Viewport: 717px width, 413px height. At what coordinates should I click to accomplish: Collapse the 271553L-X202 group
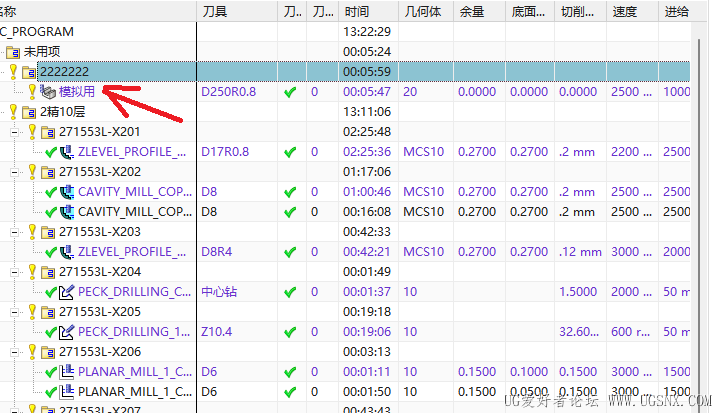[15, 172]
